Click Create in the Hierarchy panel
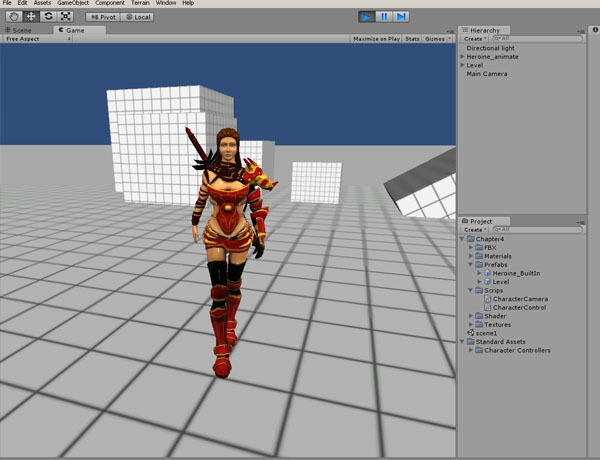The image size is (600, 460). (x=474, y=38)
